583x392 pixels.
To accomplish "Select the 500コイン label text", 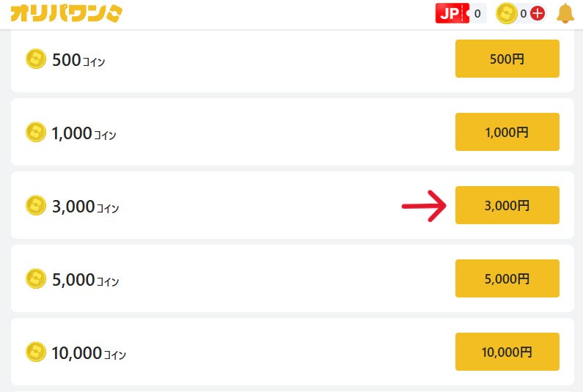I will point(78,60).
